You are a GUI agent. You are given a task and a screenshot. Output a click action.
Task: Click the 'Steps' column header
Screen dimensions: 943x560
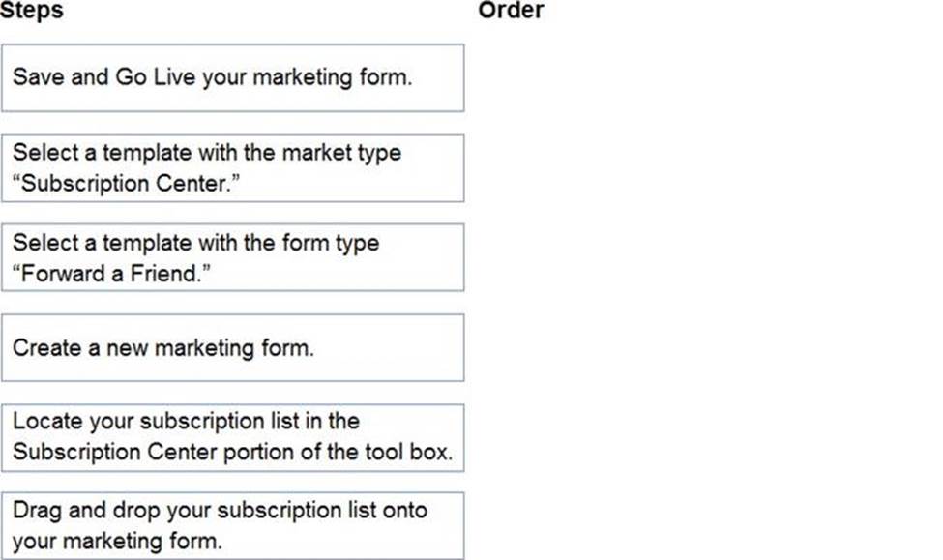[x=32, y=11]
